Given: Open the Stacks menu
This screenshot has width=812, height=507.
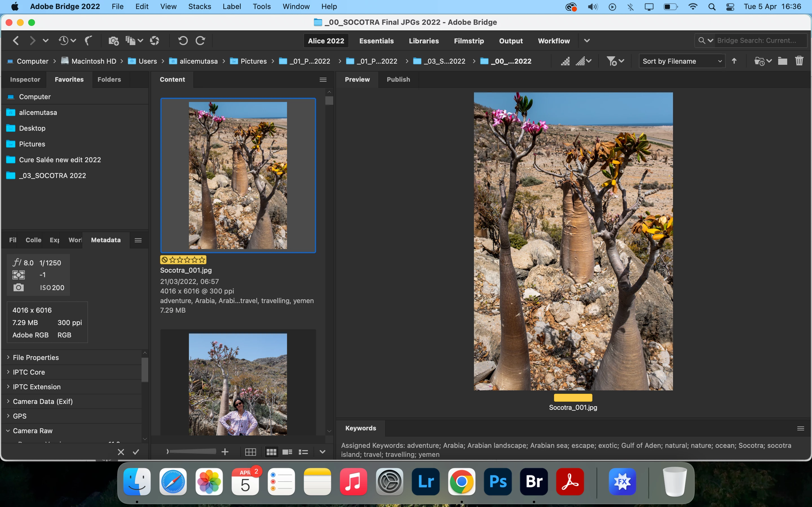Looking at the screenshot, I should (x=199, y=6).
